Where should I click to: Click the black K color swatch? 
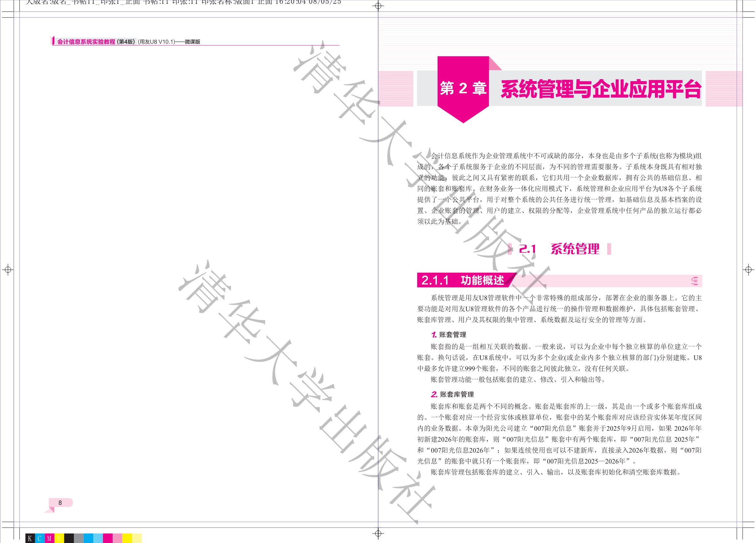tap(30, 538)
